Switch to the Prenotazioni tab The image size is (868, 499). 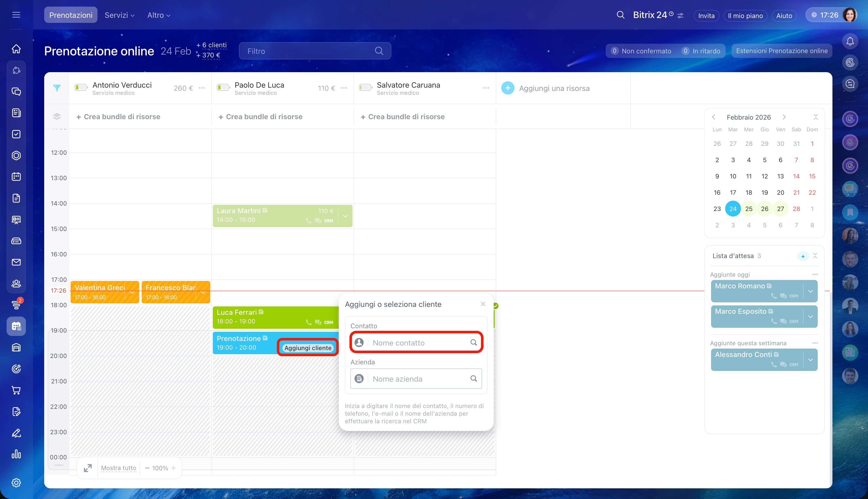[x=71, y=15]
